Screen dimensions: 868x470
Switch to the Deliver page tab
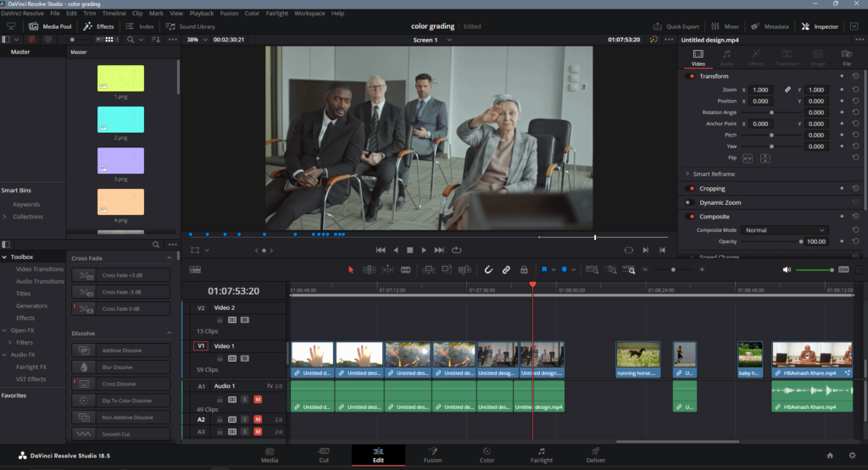point(596,455)
